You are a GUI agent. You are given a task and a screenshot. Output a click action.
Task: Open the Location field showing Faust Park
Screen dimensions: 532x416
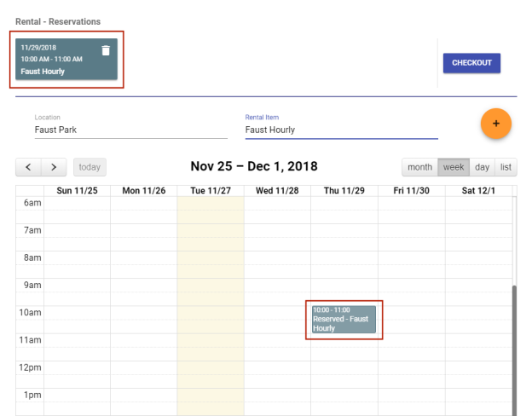130,130
